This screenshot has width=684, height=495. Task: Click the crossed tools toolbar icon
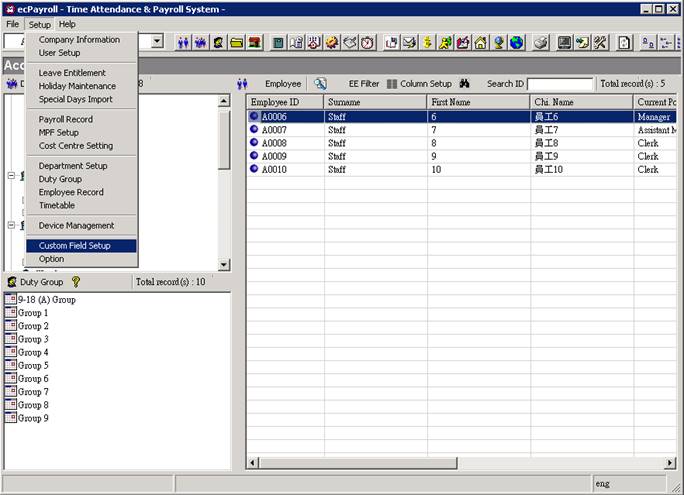click(x=600, y=43)
